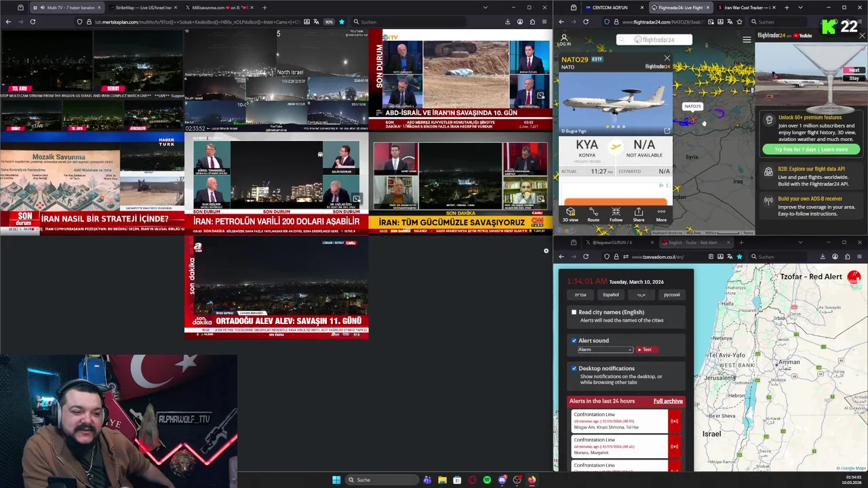Close the Flightradar24 YouTube sidebar
Viewport: 868px width, 488px height.
coord(862,35)
